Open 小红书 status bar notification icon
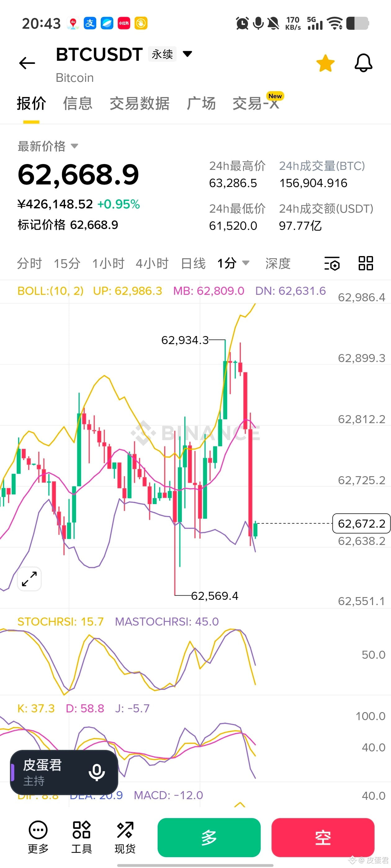This screenshot has height=868, width=391. [124, 23]
